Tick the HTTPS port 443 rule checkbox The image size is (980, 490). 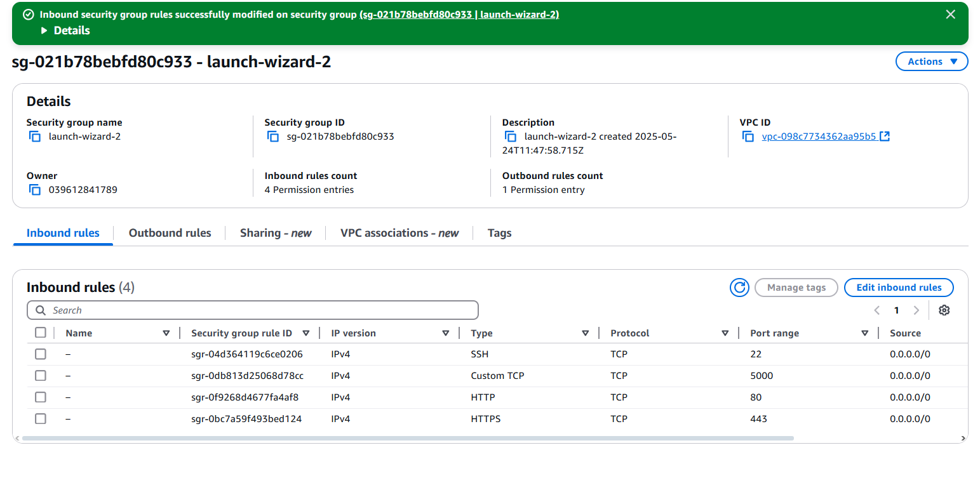(x=41, y=419)
